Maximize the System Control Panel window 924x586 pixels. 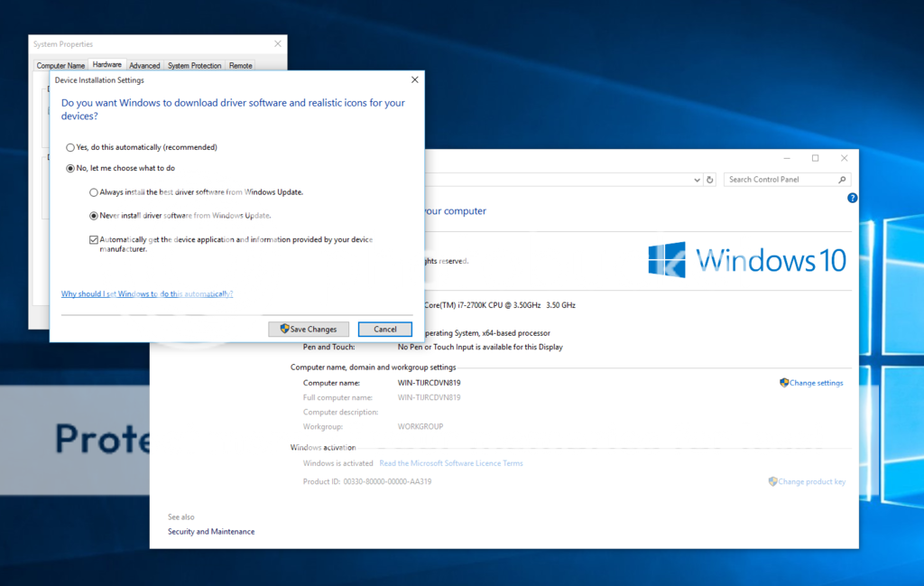tap(816, 158)
